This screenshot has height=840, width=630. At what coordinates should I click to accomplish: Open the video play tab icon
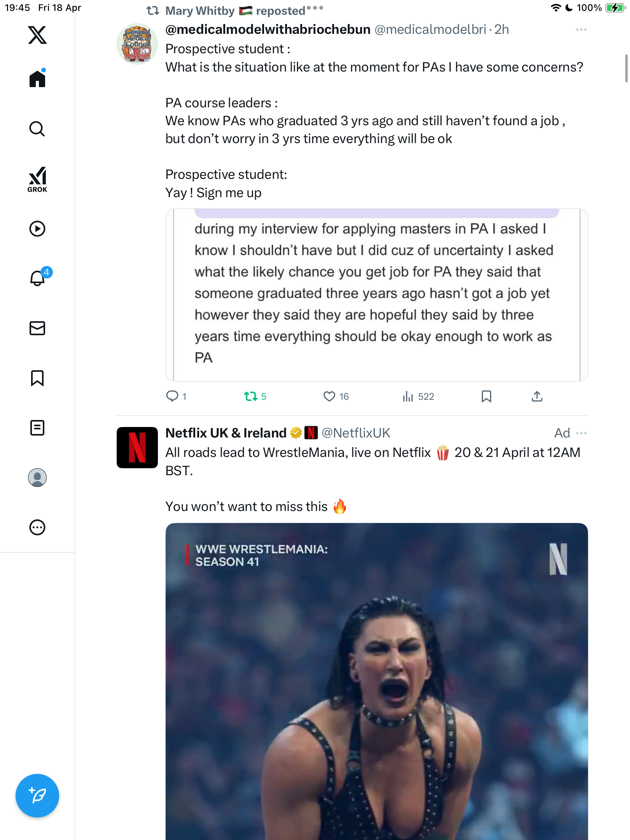tap(37, 229)
